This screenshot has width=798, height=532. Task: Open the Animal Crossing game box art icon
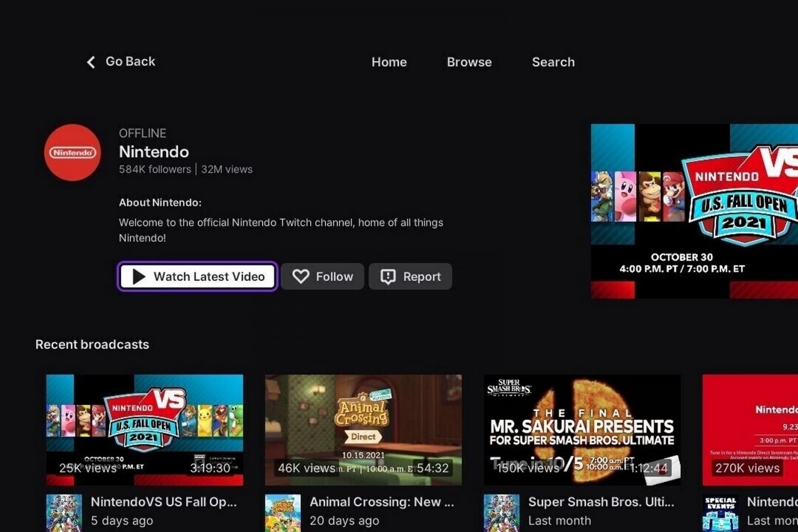pyautogui.click(x=283, y=513)
